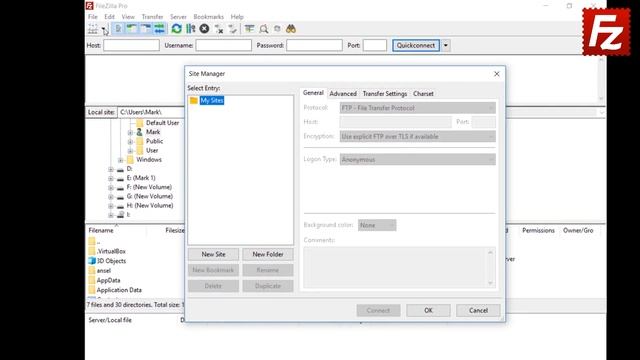The width and height of the screenshot is (640, 360).
Task: Select the My Sites folder entry
Action: [212, 100]
